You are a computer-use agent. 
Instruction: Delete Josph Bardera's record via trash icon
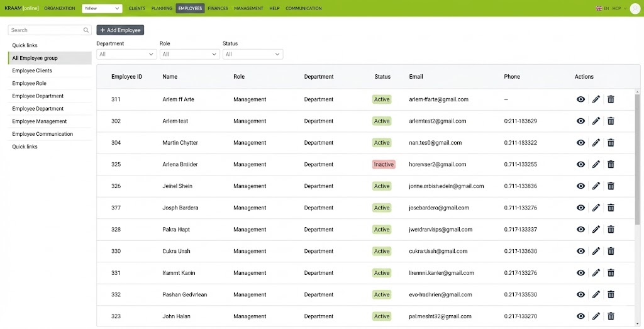611,208
